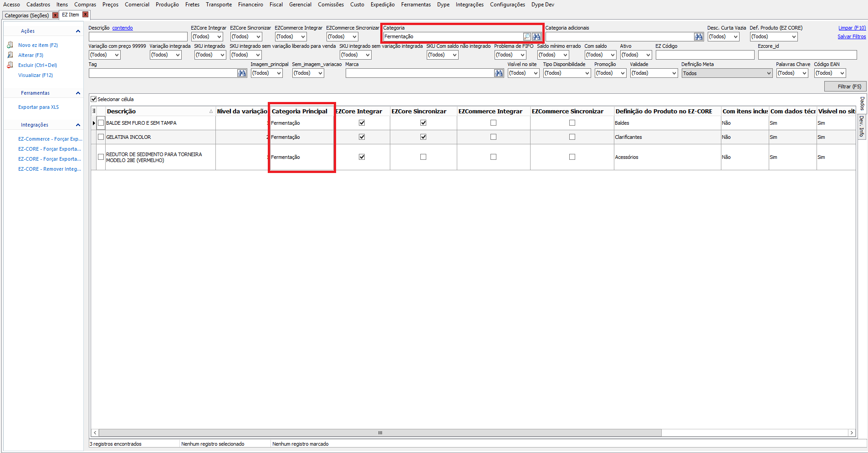Open the grid column chooser icon

(x=94, y=111)
